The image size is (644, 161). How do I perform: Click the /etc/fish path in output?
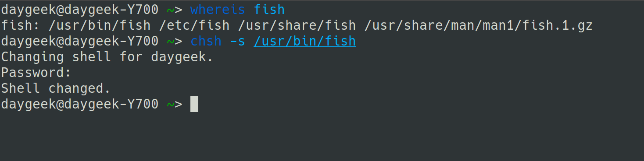click(194, 25)
